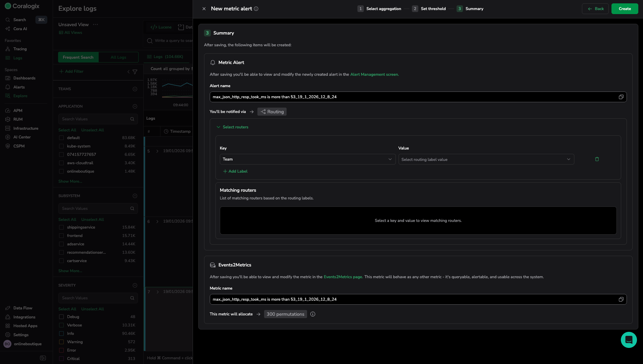643x364 pixels.
Task: Tick the frontend subsystem checkbox
Action: coord(61,236)
